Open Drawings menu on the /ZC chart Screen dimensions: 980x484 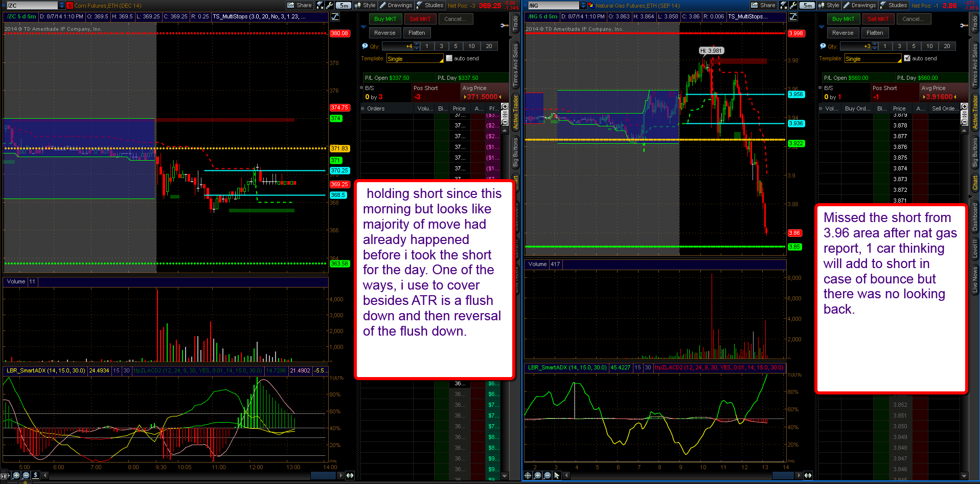click(x=396, y=5)
